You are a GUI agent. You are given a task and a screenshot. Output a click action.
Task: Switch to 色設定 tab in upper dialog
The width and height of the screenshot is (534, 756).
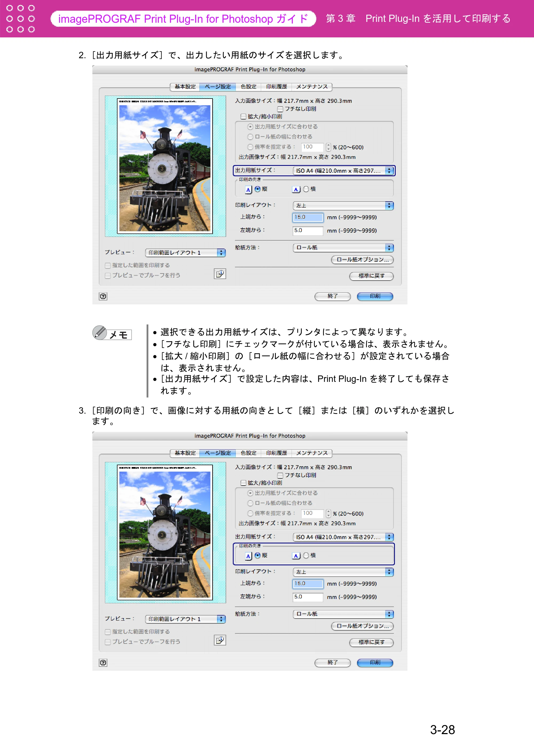[248, 87]
